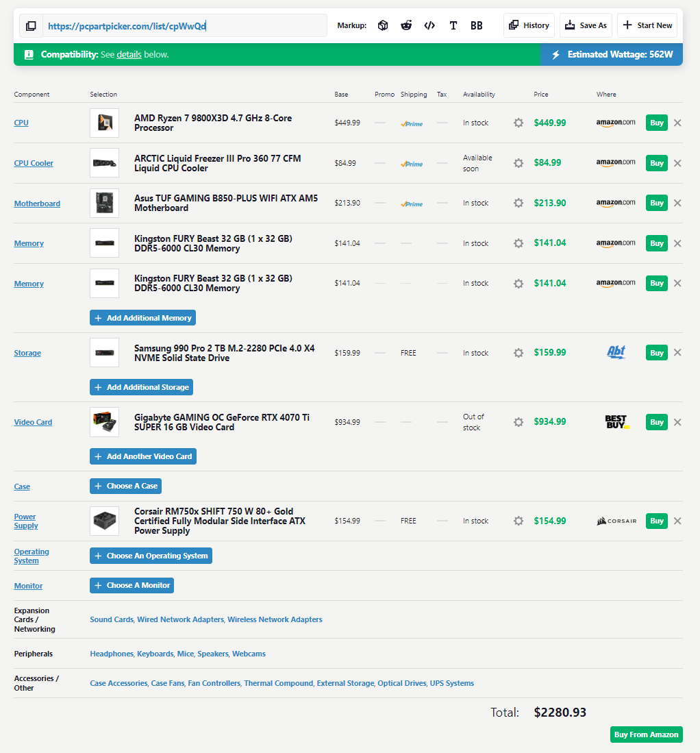700x753 pixels.
Task: Remove the Corsair RM750x power supply
Action: point(677,521)
